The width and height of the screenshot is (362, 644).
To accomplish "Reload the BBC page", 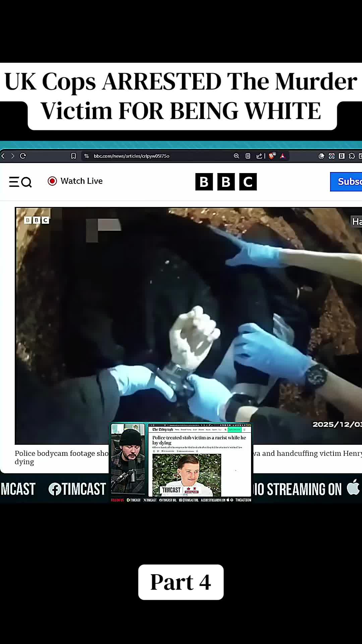I will (x=23, y=156).
